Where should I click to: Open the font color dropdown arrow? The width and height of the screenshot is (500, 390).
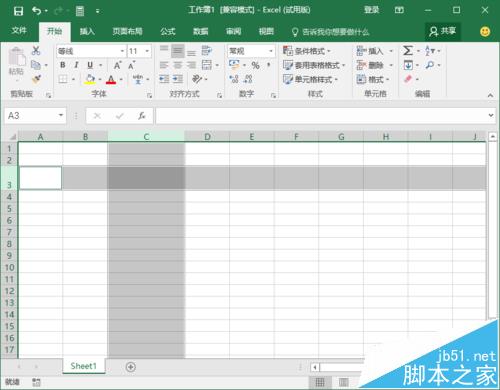pyautogui.click(x=121, y=79)
